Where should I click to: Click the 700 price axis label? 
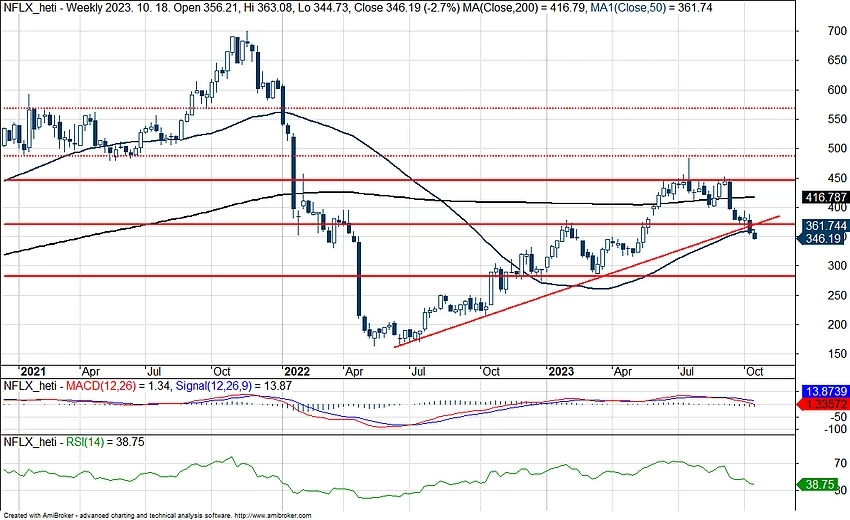click(837, 31)
